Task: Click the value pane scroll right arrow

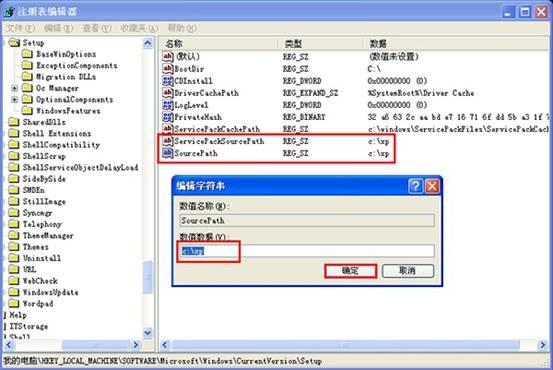Action: 543,345
